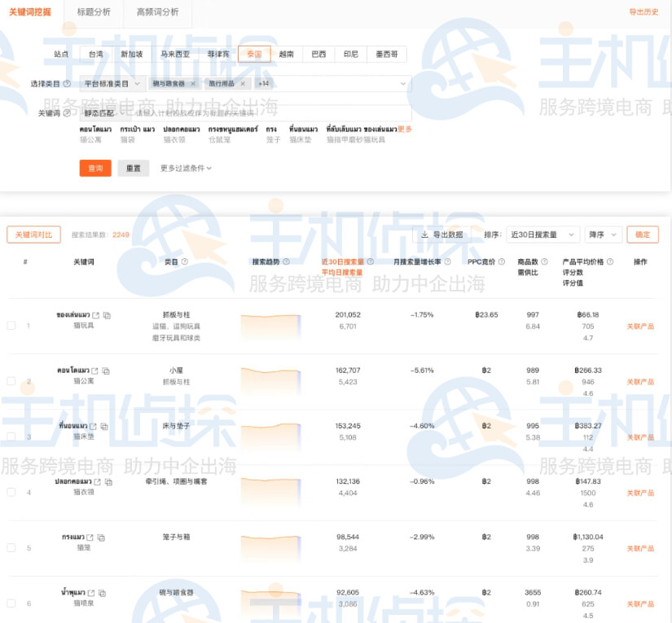672x623 pixels.
Task: Click the copy icon beside keyword กรงแมว
Action: (x=101, y=538)
